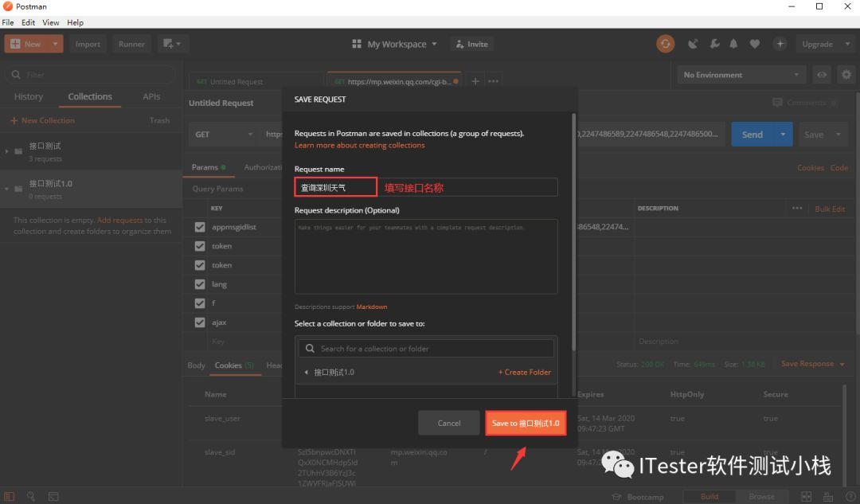Screen dimensions: 860x504
Task: Expand the 接口测试 collection arrow
Action: [6, 151]
